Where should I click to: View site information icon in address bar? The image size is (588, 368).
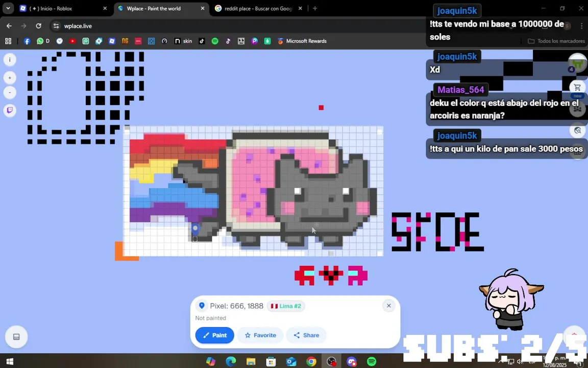(56, 26)
